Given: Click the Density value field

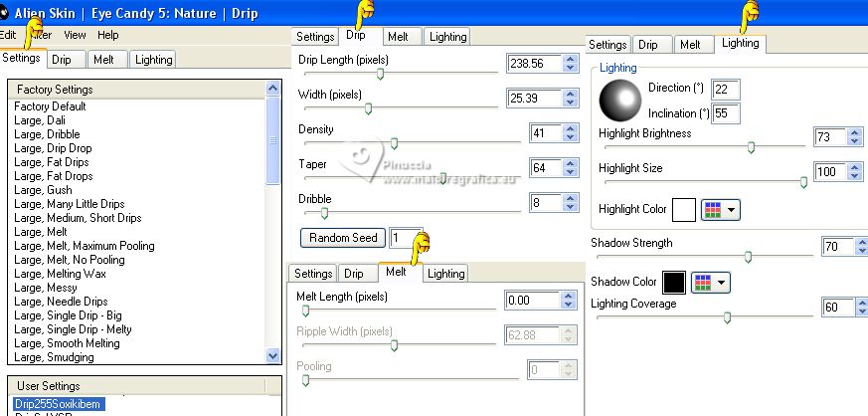Looking at the screenshot, I should tap(546, 133).
